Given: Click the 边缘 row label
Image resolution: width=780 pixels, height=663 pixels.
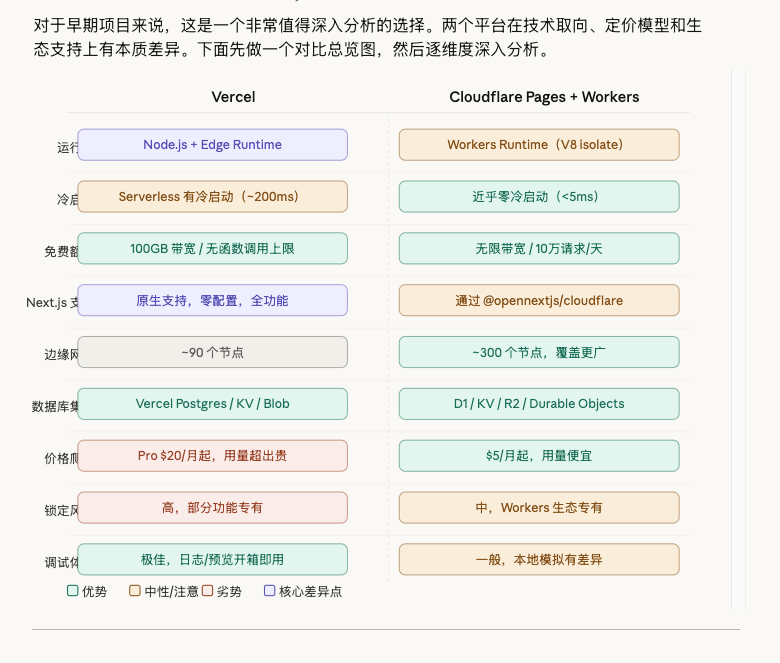Looking at the screenshot, I should 61,355.
